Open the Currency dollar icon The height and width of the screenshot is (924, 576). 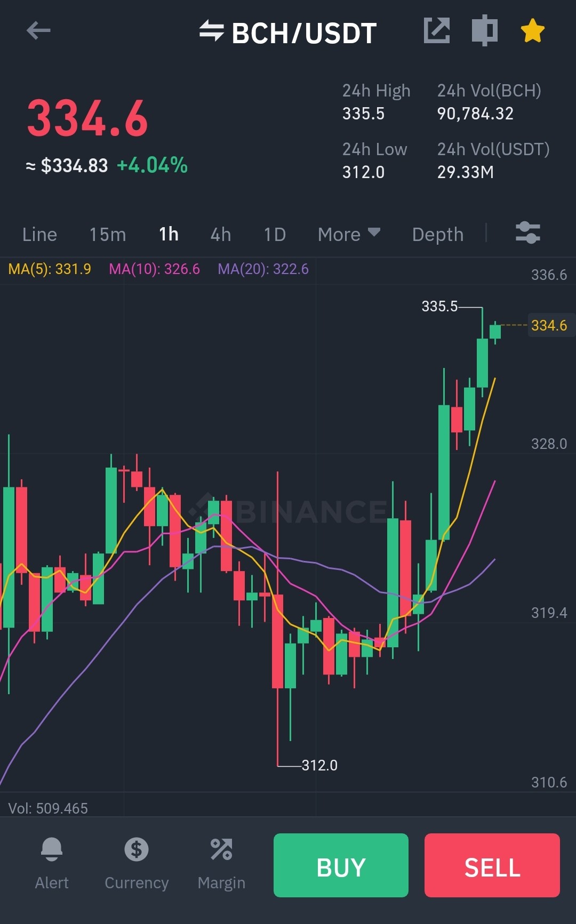[x=137, y=849]
